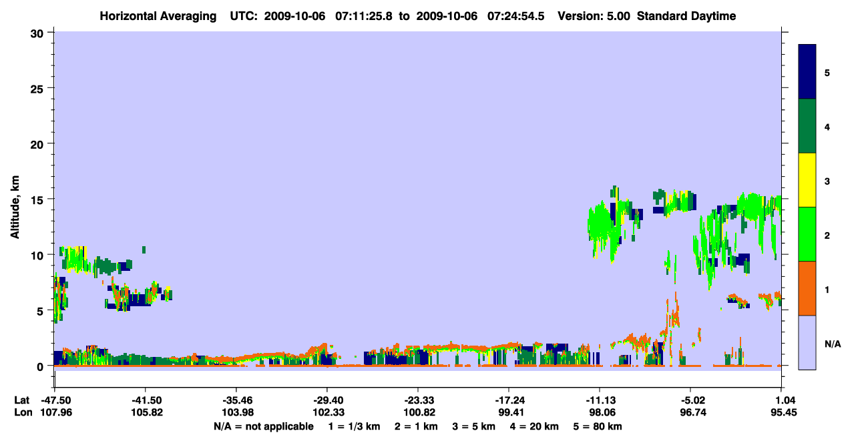The height and width of the screenshot is (445, 868).
Task: Click longitude value 103.98
Action: coord(236,413)
